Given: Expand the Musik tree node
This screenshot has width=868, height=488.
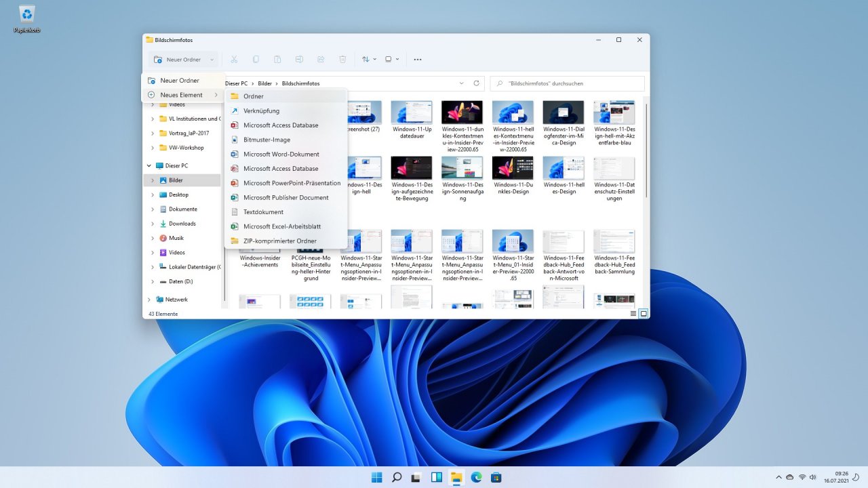Looking at the screenshot, I should coord(153,238).
